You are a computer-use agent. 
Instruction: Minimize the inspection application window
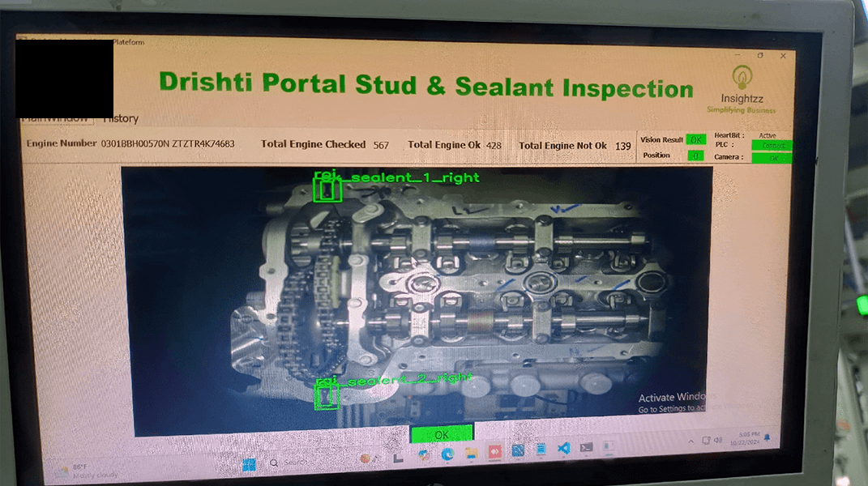click(738, 55)
